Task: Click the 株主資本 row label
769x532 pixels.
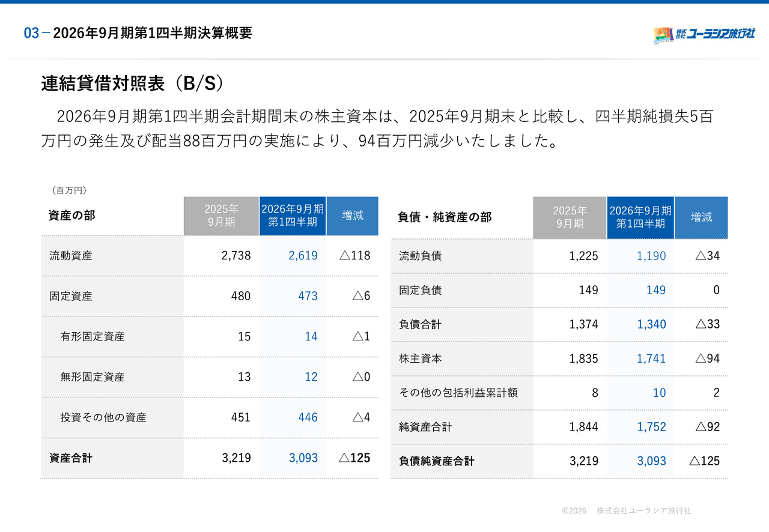Action: click(x=421, y=358)
